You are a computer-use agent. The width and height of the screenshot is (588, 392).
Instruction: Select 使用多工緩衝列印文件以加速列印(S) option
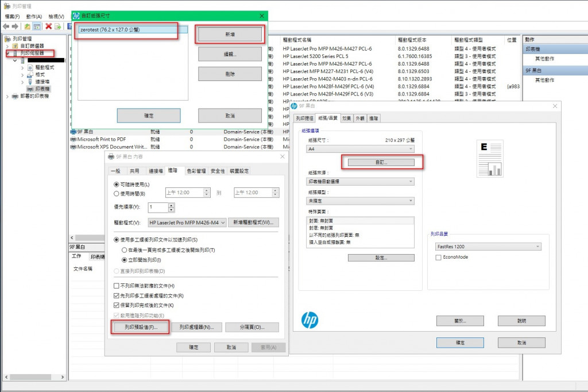click(x=116, y=240)
